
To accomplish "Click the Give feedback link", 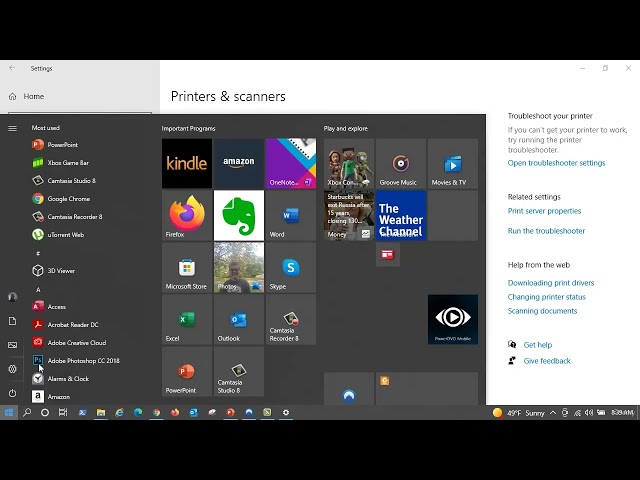I will pyautogui.click(x=547, y=361).
